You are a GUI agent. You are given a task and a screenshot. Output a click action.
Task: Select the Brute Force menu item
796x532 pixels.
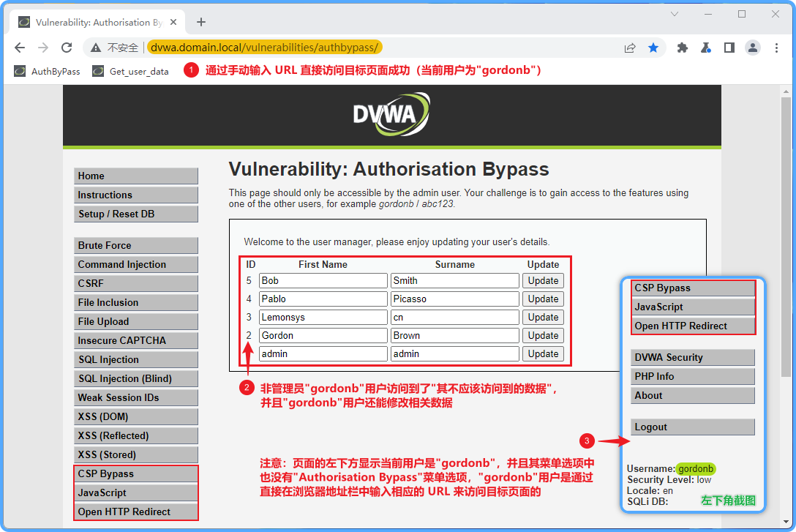[135, 245]
